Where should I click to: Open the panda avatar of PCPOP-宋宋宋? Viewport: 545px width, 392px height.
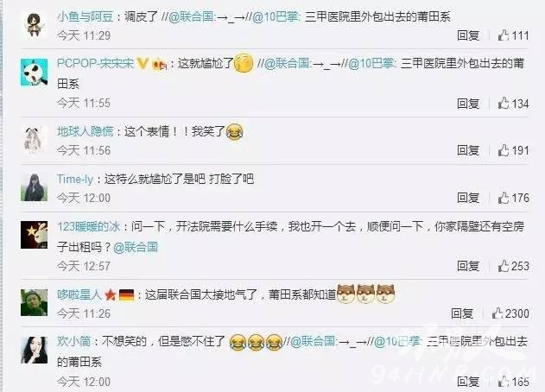point(34,72)
